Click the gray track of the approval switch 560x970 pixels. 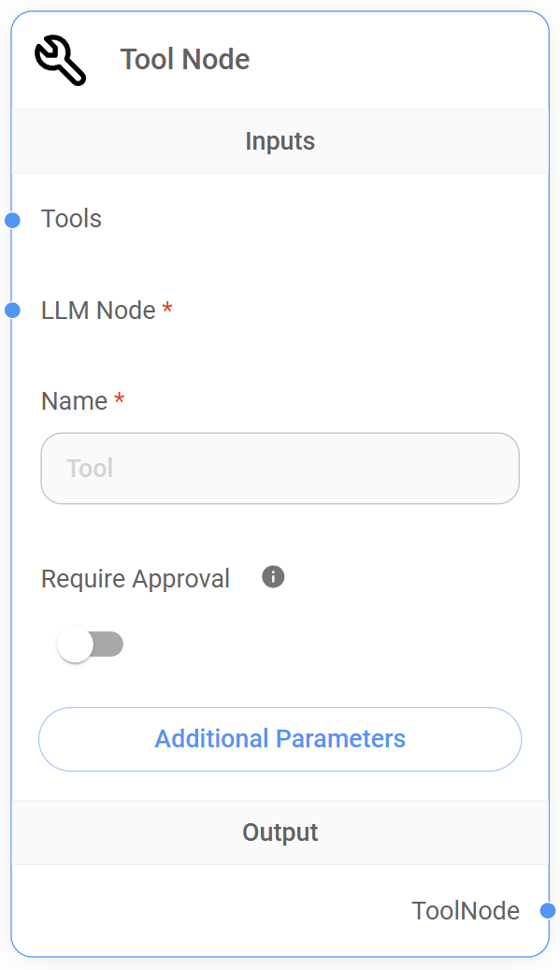108,644
